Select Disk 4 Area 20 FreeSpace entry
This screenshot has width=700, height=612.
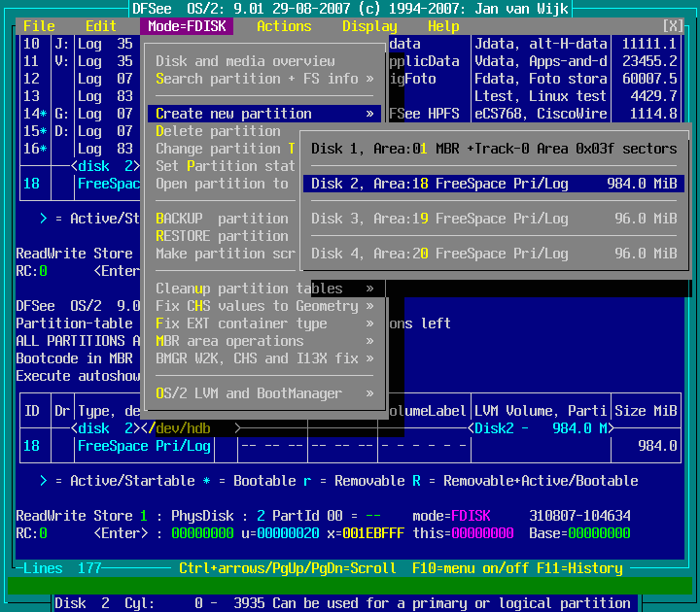pyautogui.click(x=493, y=254)
